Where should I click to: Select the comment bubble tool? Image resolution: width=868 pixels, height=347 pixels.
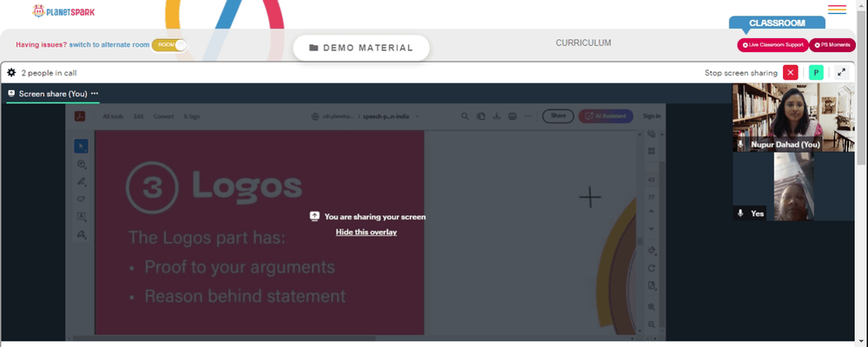(81, 164)
